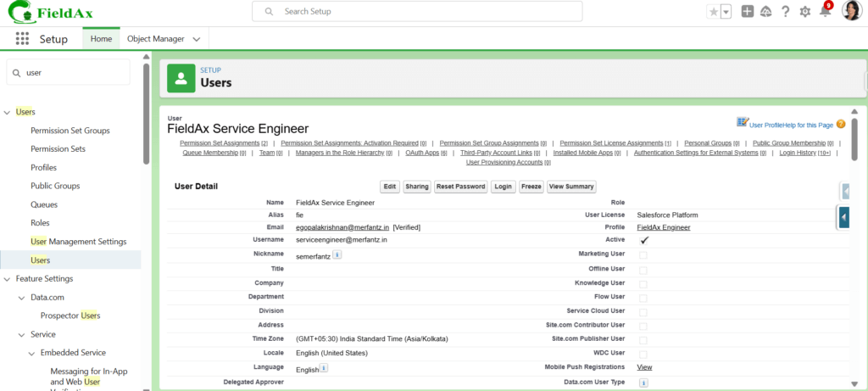Collapse the Users tree section chevron

tap(7, 113)
